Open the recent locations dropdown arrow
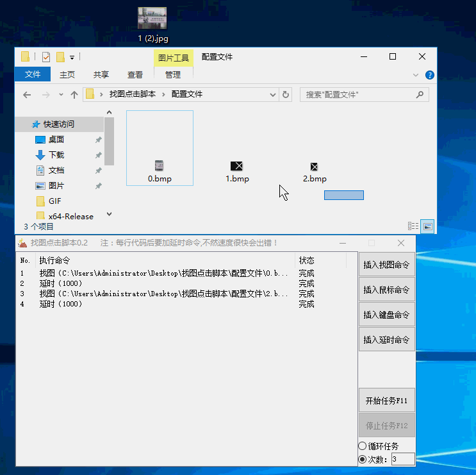This screenshot has width=476, height=475. click(x=61, y=95)
